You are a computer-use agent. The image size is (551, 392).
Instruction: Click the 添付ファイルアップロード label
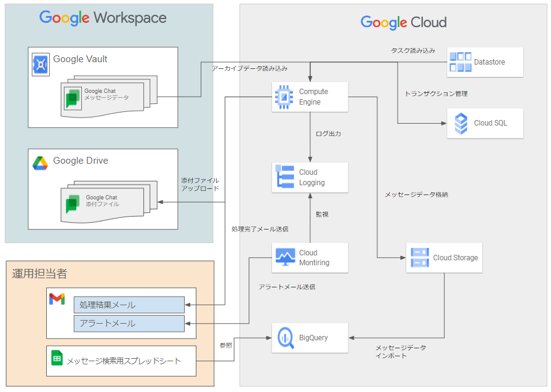[200, 185]
